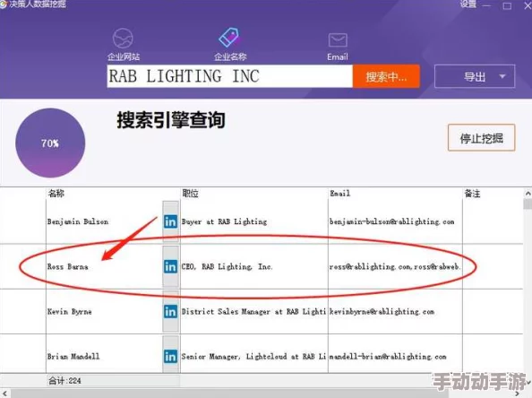Select the name Kevin Byrne
532x398 pixels.
click(x=70, y=311)
